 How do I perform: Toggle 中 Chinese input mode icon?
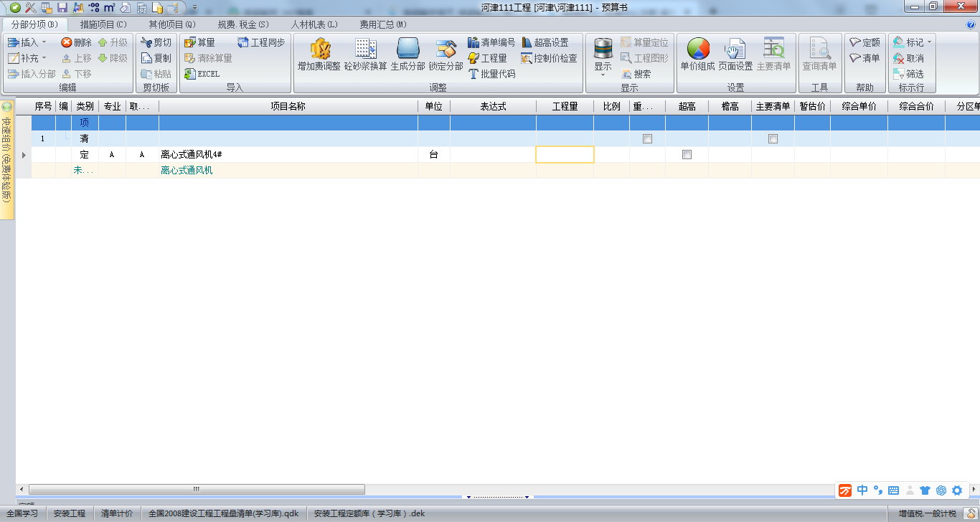(x=862, y=490)
